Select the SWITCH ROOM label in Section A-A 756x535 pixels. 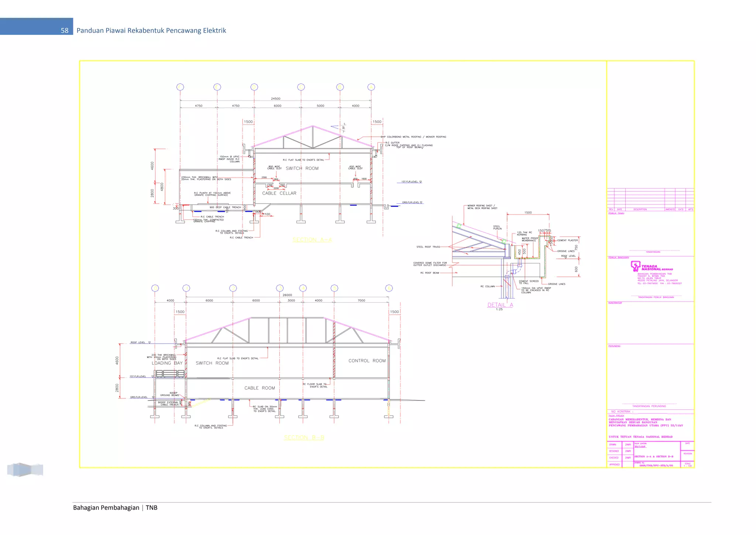pyautogui.click(x=302, y=168)
